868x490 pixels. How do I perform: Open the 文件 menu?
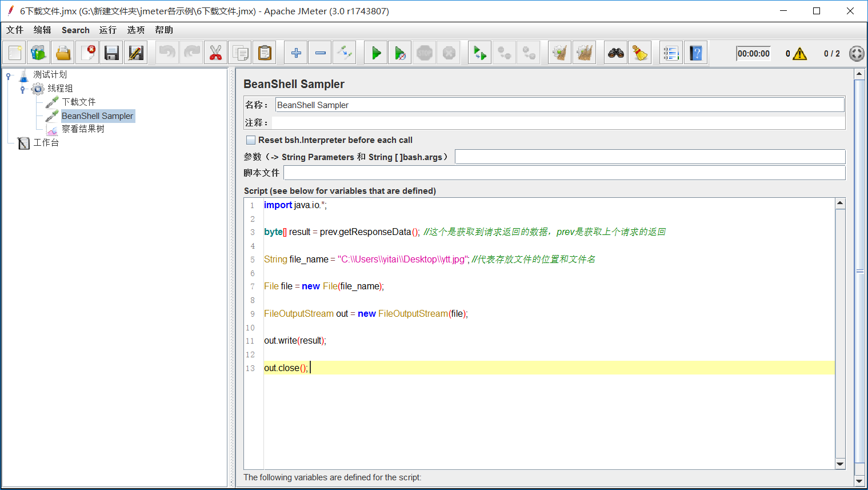(15, 30)
